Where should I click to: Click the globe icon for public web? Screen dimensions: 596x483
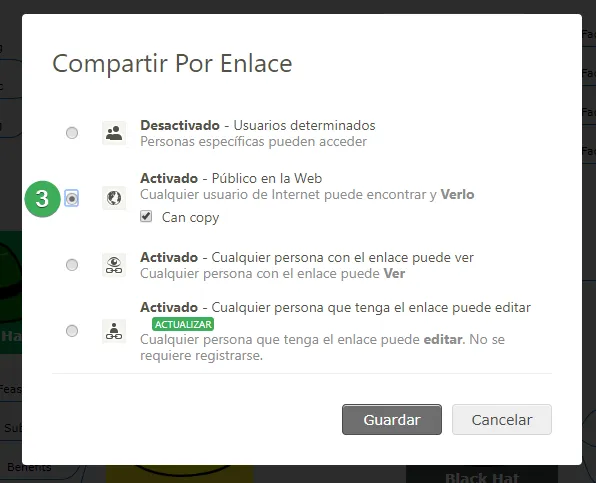click(x=114, y=198)
